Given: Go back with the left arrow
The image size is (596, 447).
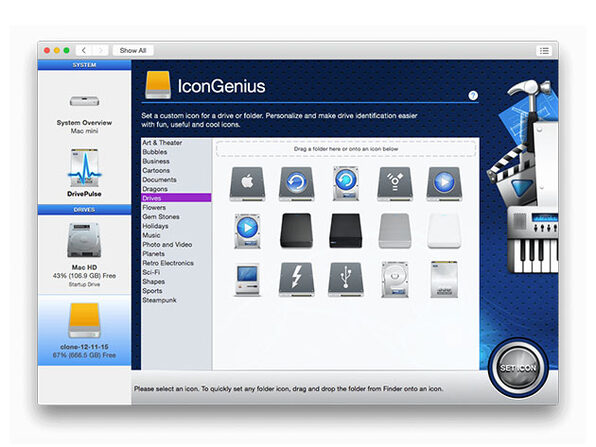Looking at the screenshot, I should [84, 51].
